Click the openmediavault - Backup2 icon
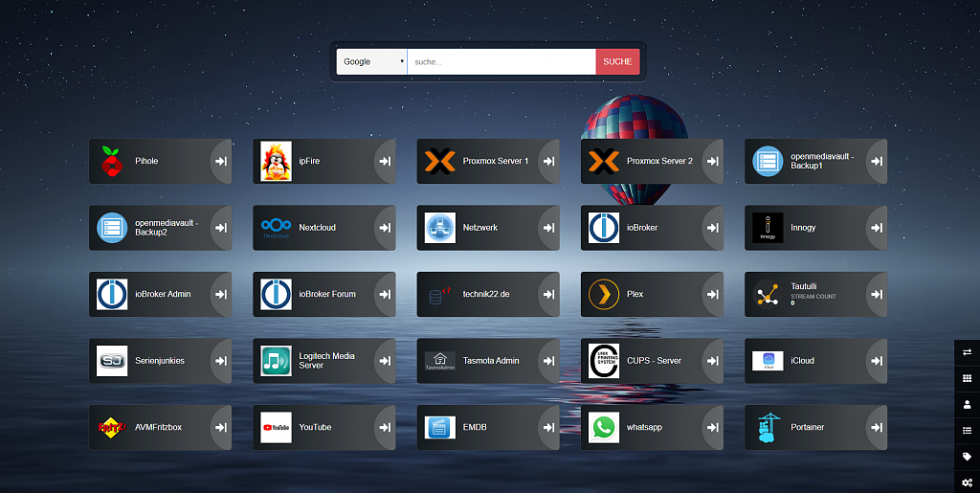 coord(112,228)
